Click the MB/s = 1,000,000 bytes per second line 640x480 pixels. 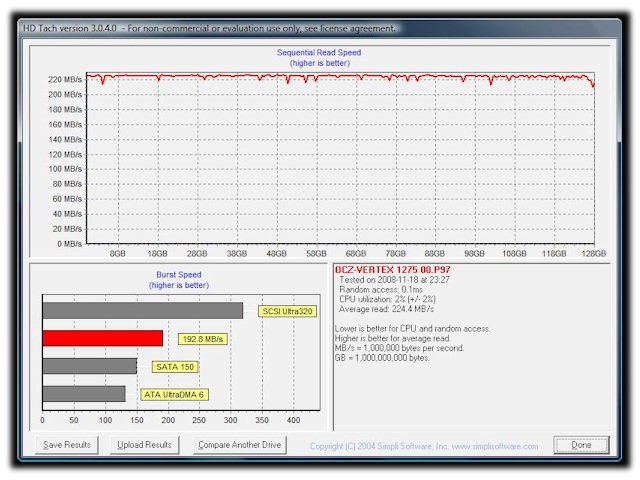(x=399, y=348)
